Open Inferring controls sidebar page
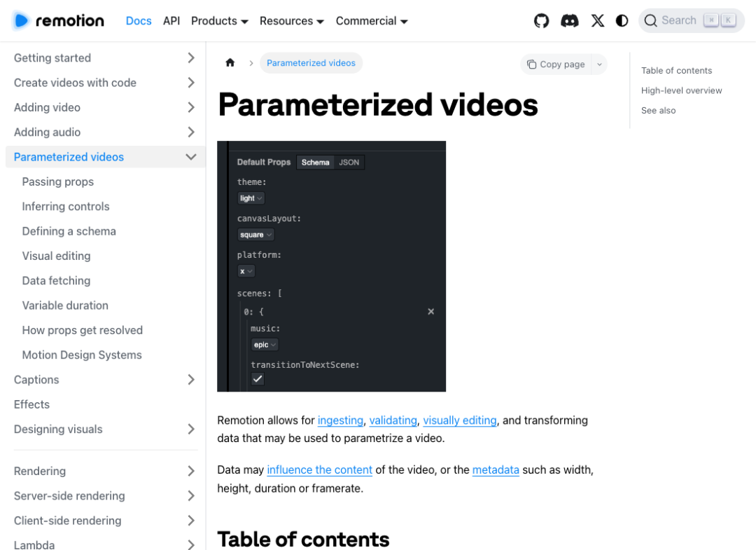756x550 pixels. coord(66,206)
